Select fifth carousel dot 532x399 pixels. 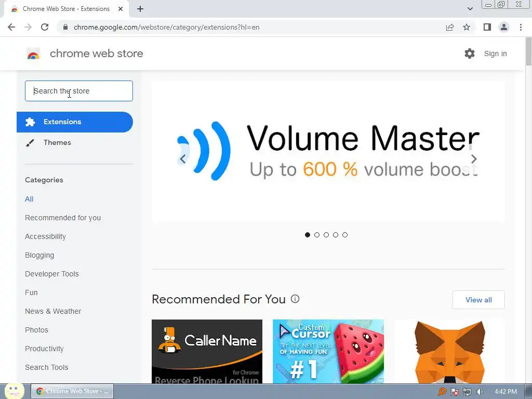(345, 235)
